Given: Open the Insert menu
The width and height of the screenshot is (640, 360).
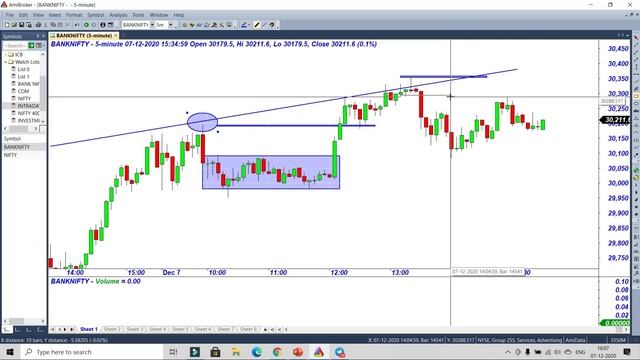Looking at the screenshot, I should (x=55, y=15).
